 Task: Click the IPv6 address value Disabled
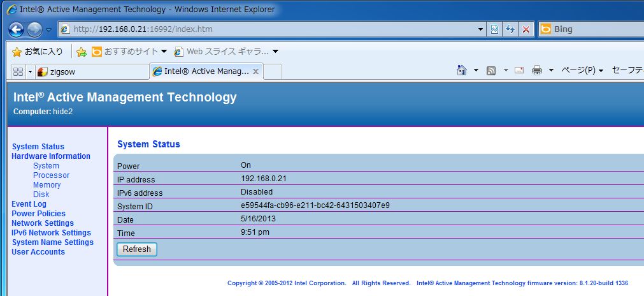coord(257,192)
